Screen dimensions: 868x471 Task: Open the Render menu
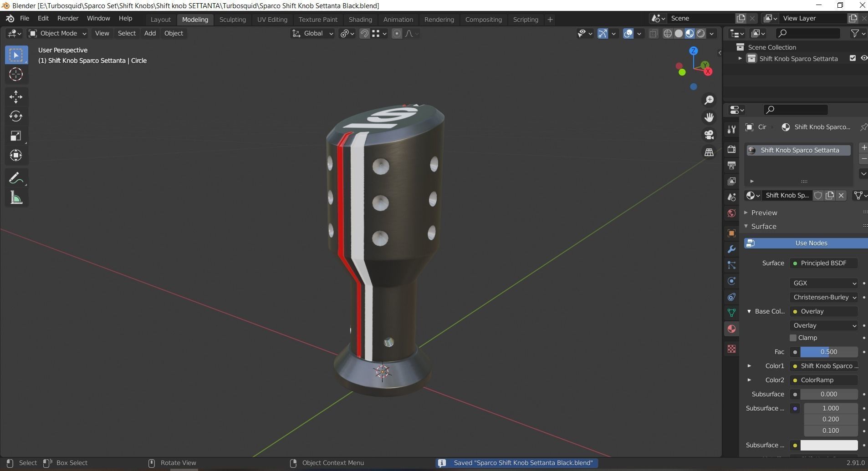coord(68,18)
